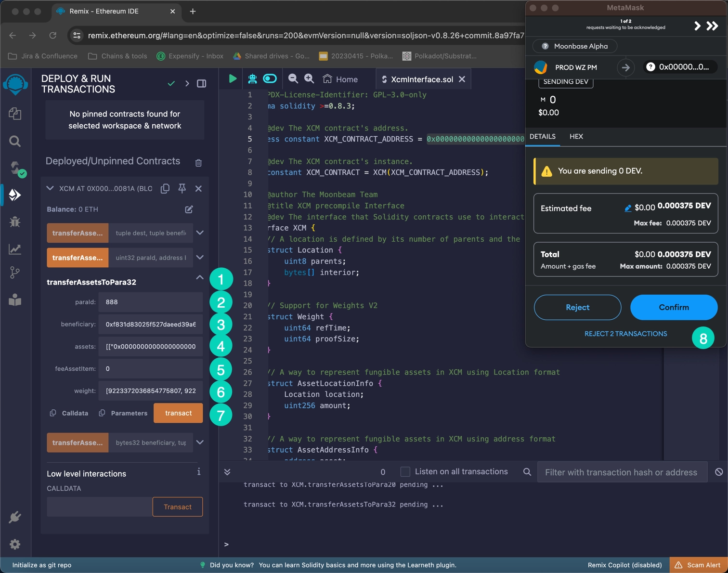Open the File Explorer sidebar icon

click(15, 114)
